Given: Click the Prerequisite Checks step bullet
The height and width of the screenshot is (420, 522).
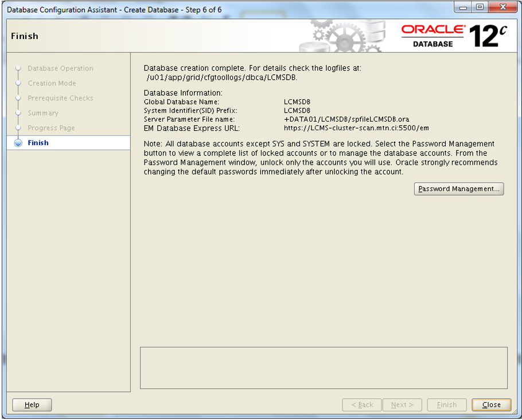Looking at the screenshot, I should click(18, 98).
